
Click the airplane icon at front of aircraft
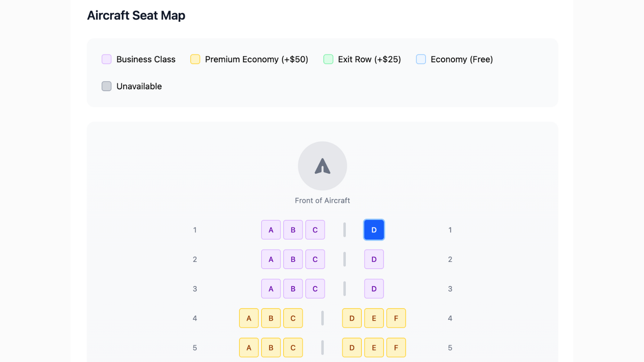322,166
